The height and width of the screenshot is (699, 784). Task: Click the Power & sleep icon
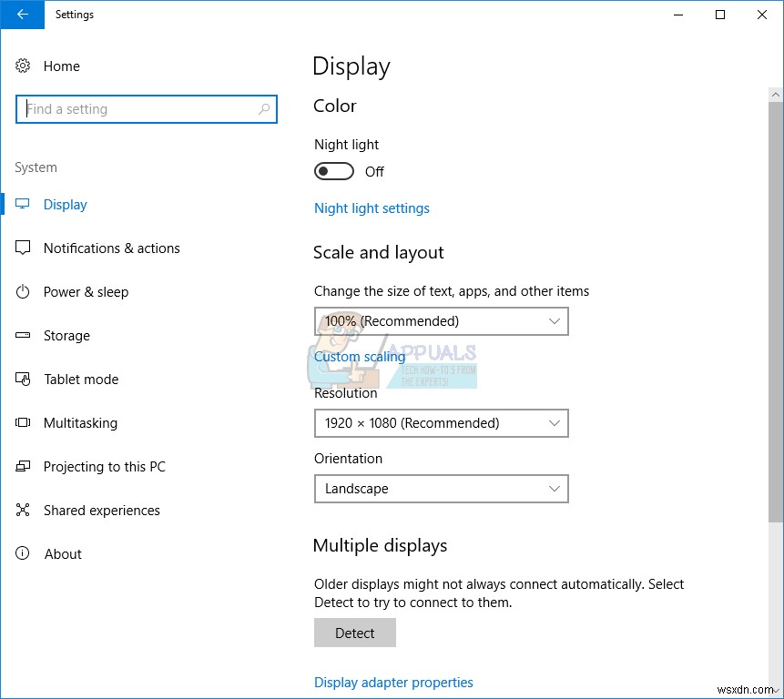tap(23, 291)
